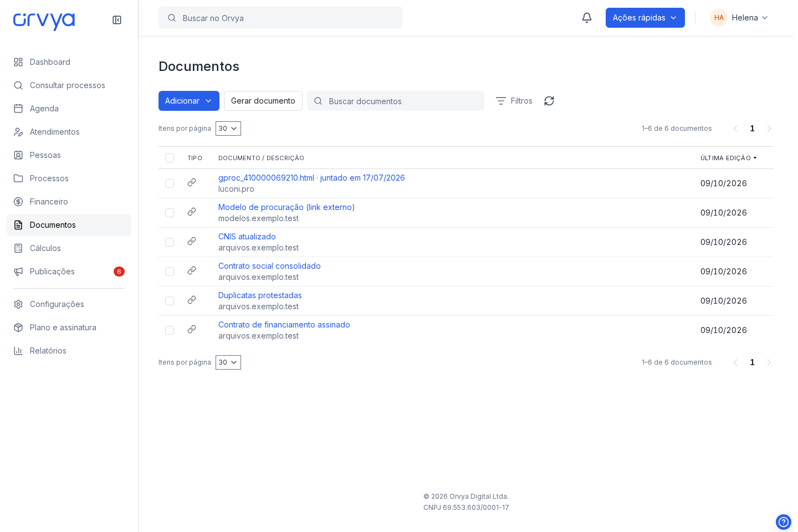This screenshot has height=532, width=798.
Task: Sort by Última edição column
Action: pos(729,158)
